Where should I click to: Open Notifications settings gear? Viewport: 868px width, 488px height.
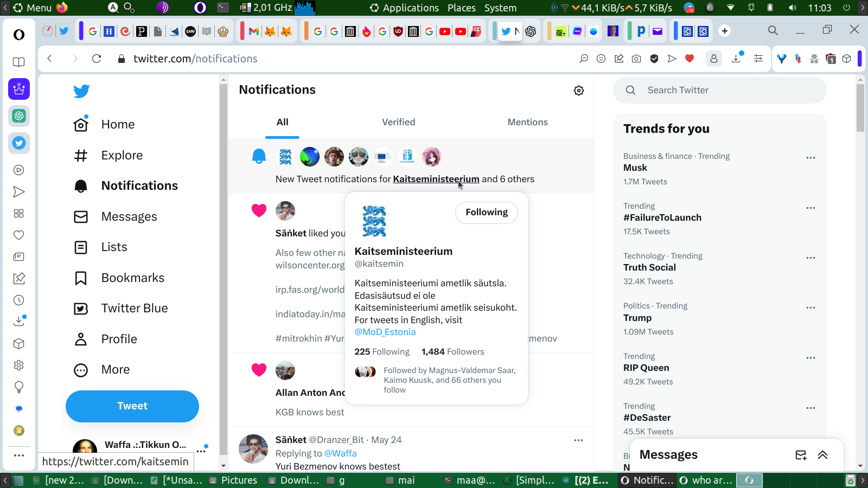pos(579,91)
